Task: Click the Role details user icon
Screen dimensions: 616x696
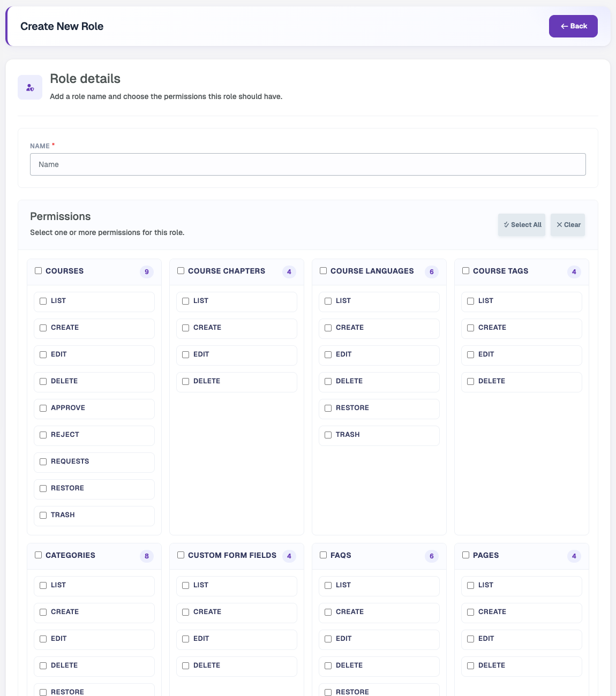Action: click(30, 87)
